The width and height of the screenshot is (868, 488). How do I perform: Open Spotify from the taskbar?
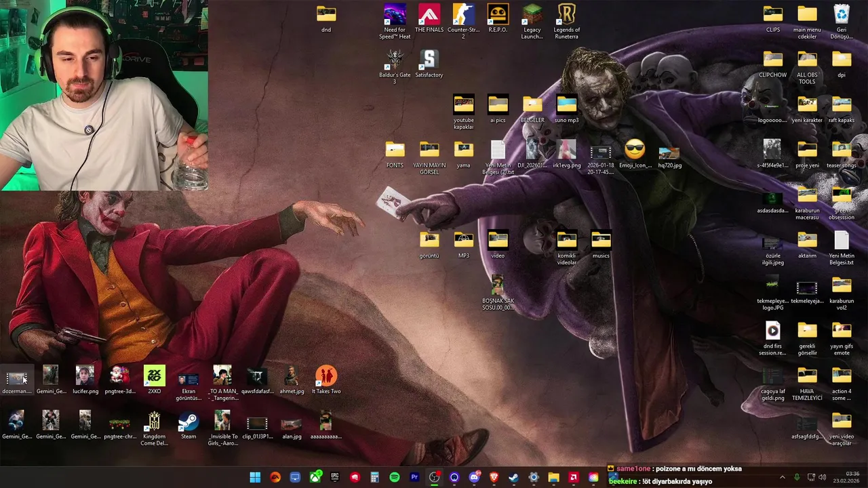pyautogui.click(x=395, y=478)
